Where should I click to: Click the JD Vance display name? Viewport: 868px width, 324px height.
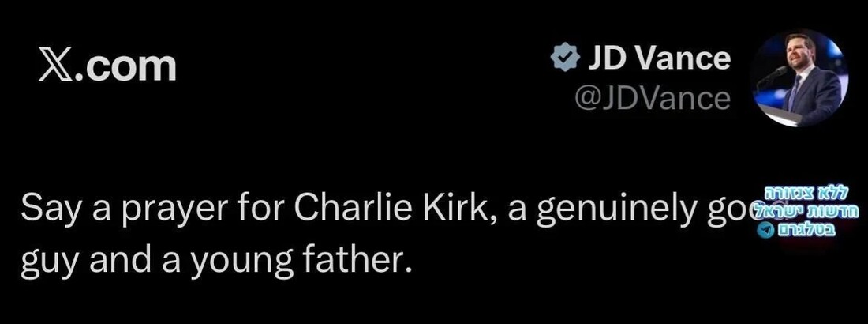657,59
